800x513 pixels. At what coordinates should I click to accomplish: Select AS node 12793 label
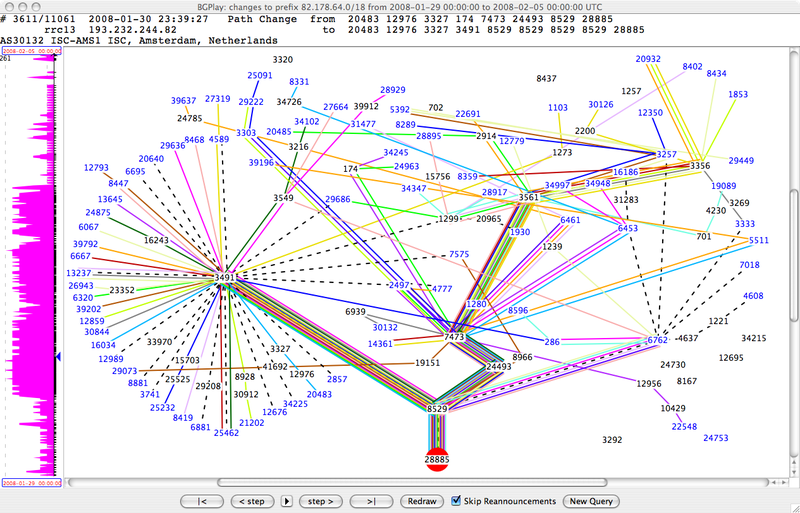point(96,167)
